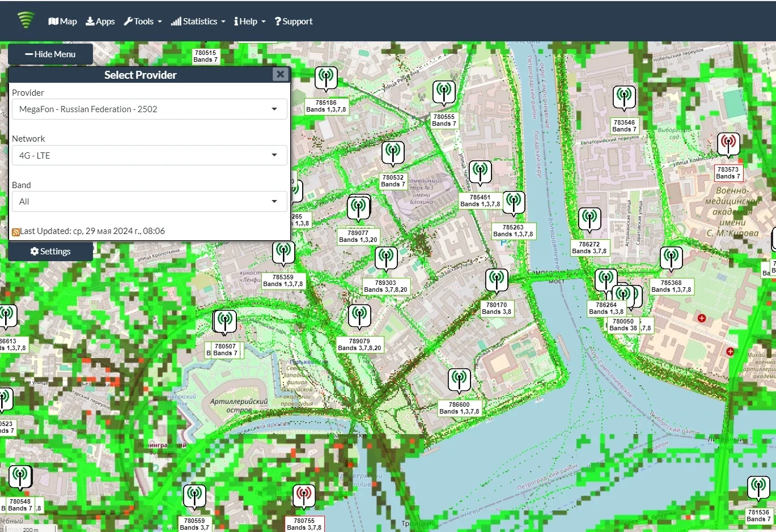Select the red tower marker 783573
776x532 pixels.
[728, 144]
